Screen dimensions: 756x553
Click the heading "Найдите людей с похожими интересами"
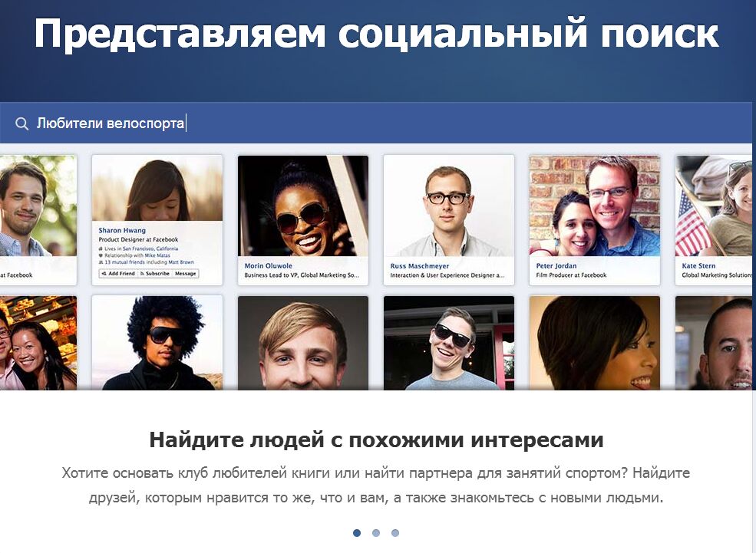click(x=376, y=439)
